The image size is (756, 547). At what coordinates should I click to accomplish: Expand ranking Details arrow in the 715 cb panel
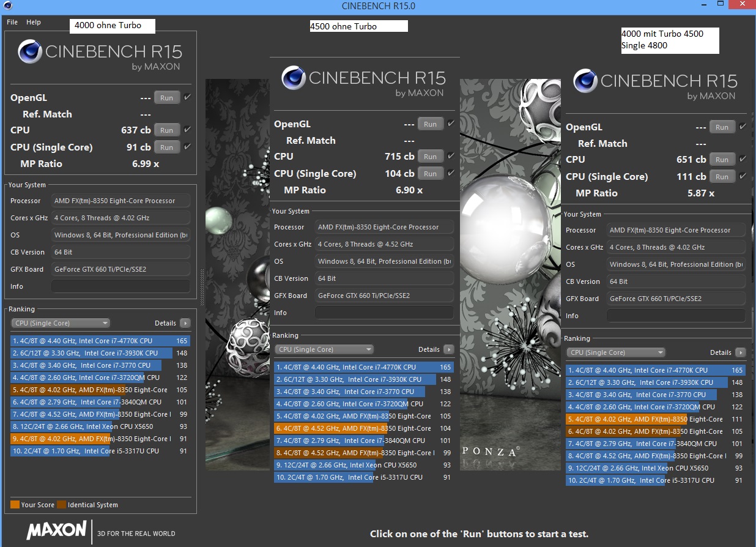449,349
